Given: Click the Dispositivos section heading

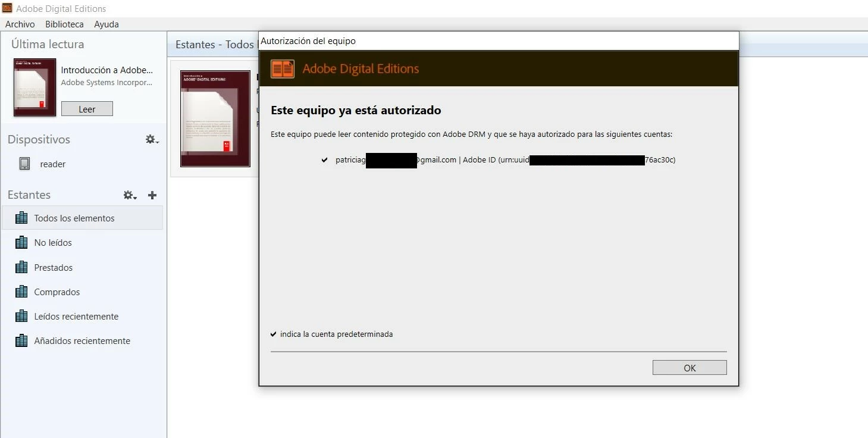Looking at the screenshot, I should (39, 139).
